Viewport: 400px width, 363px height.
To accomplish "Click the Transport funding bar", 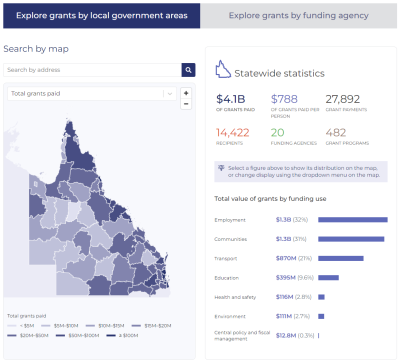I will [341, 258].
